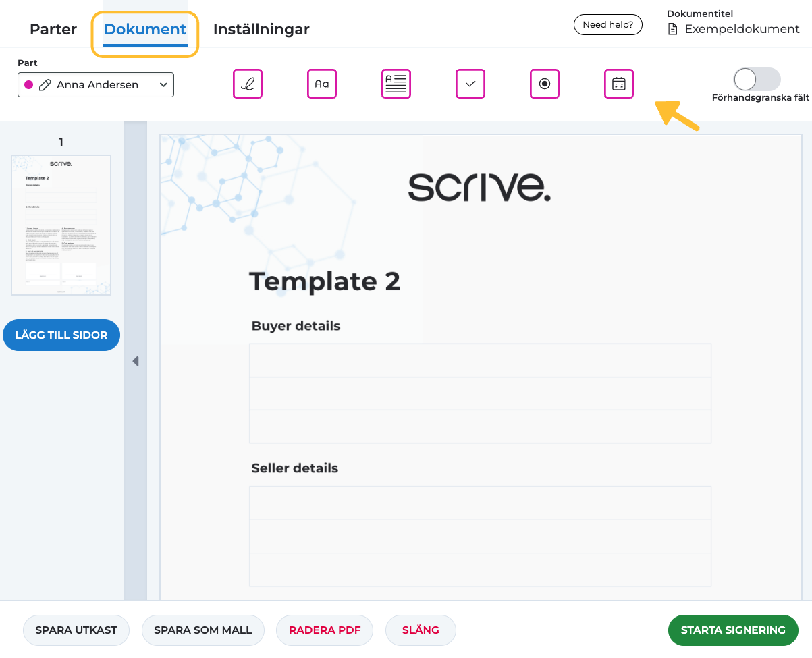The image size is (812, 658).
Task: Click the Dokumentitel label
Action: click(x=700, y=13)
